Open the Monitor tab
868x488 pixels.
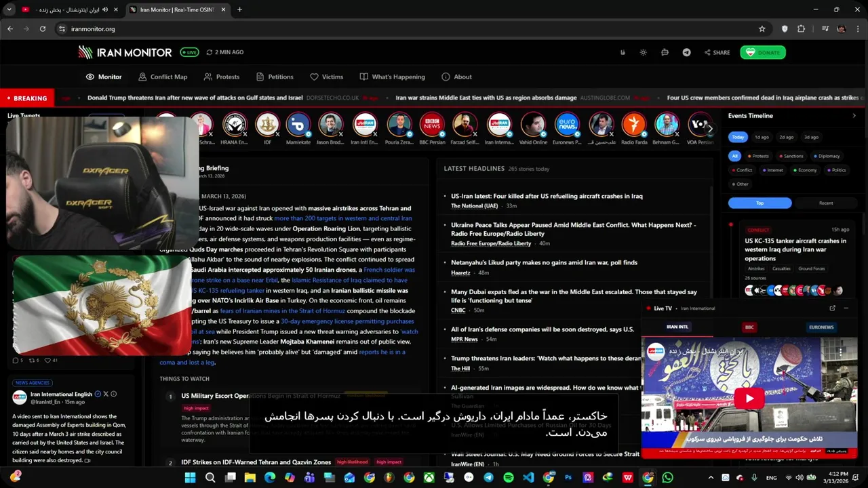tap(104, 77)
